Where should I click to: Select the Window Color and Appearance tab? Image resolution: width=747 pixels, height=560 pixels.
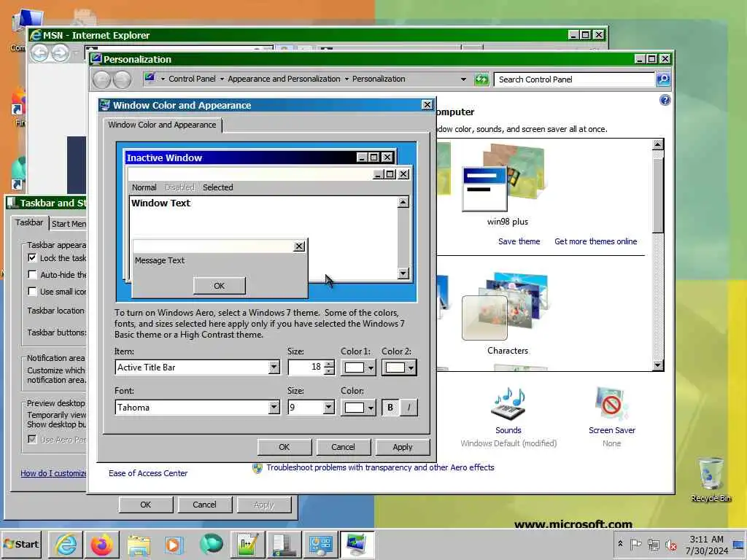click(162, 125)
